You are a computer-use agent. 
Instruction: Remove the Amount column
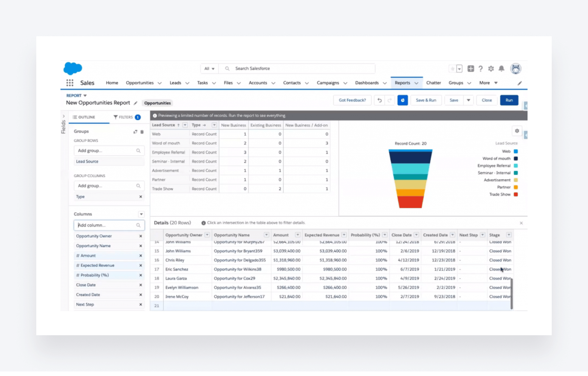(141, 256)
